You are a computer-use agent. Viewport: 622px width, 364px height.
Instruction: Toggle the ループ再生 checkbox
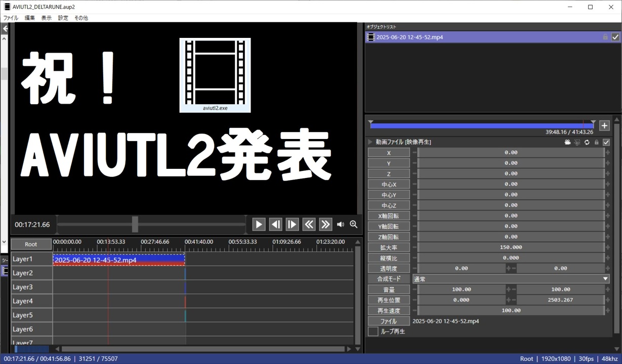[373, 332]
